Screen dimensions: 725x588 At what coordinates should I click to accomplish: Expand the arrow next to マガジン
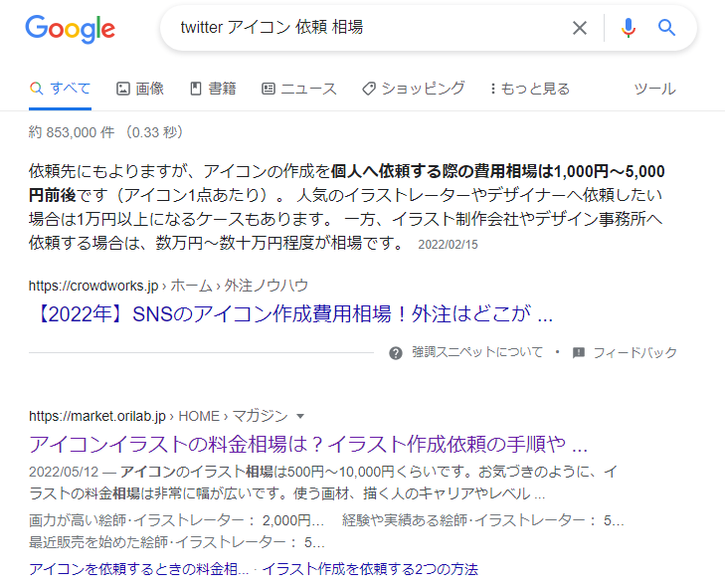[x=300, y=416]
